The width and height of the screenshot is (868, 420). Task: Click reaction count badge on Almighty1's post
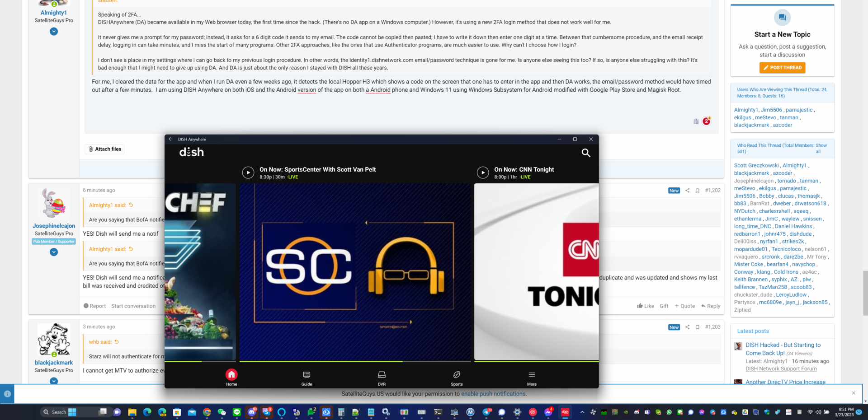point(707,121)
